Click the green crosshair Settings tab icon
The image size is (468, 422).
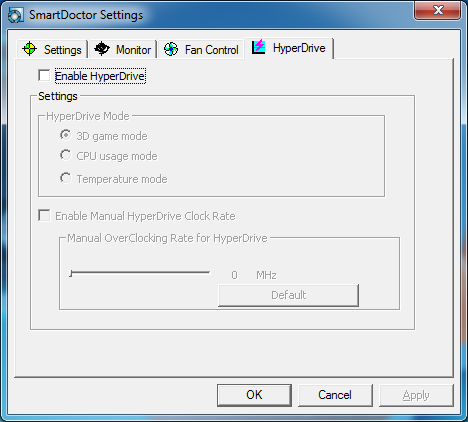click(29, 49)
